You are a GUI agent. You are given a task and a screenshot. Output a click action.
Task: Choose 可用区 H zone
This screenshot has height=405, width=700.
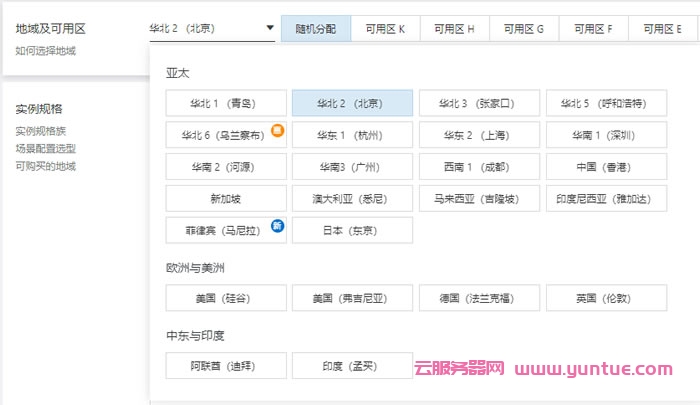tap(455, 29)
